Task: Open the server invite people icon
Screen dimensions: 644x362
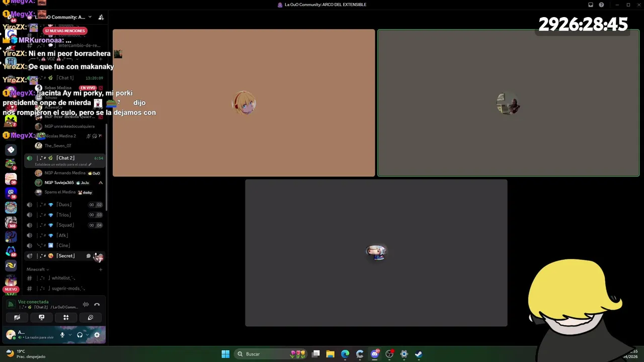Action: [101, 17]
